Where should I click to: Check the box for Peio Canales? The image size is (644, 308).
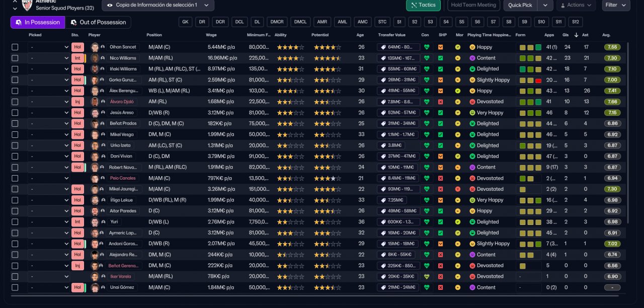[x=15, y=178]
